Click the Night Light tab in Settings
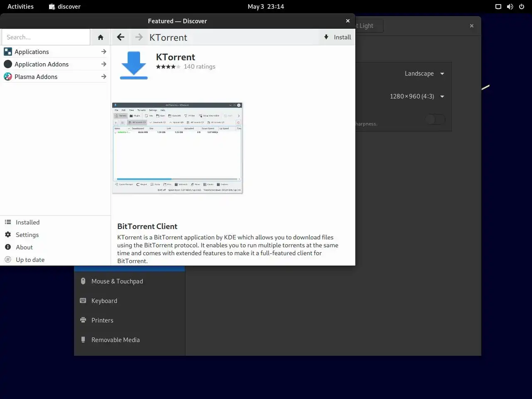 [x=369, y=26]
